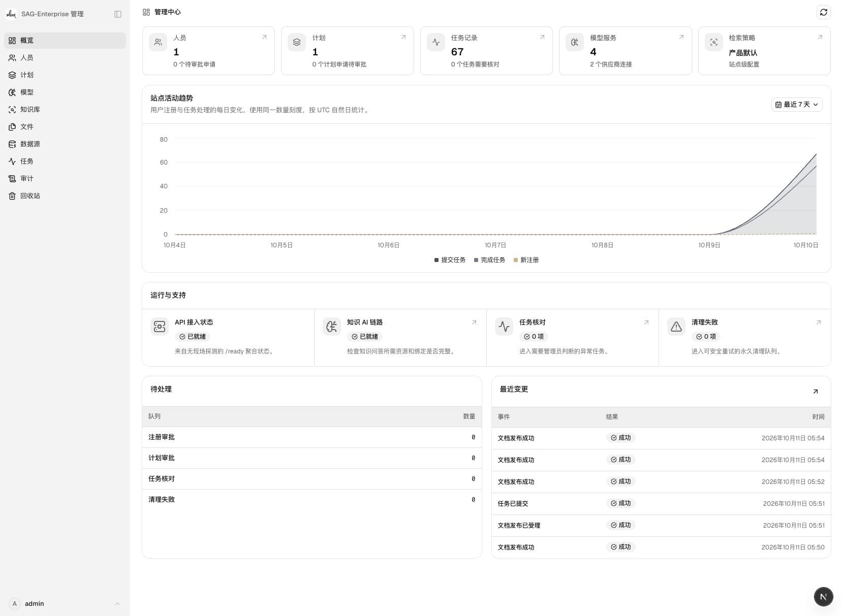Open 审计 in the sidebar
This screenshot has height=616, width=843.
tap(65, 179)
